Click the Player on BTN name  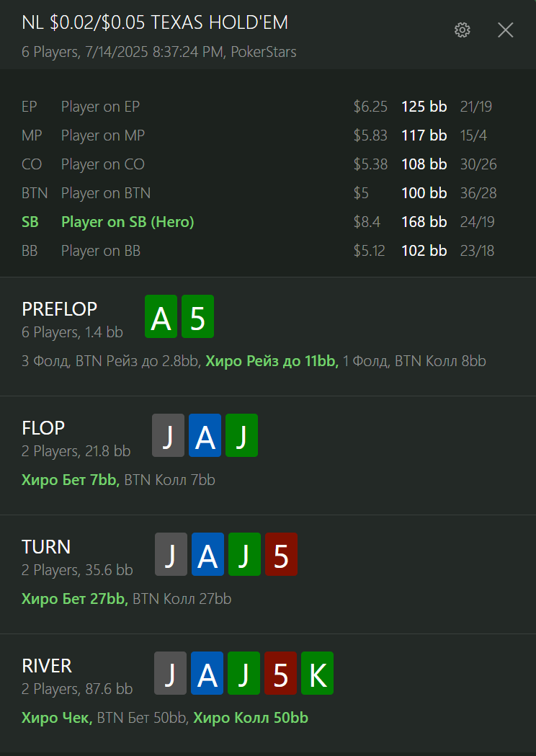coord(106,193)
